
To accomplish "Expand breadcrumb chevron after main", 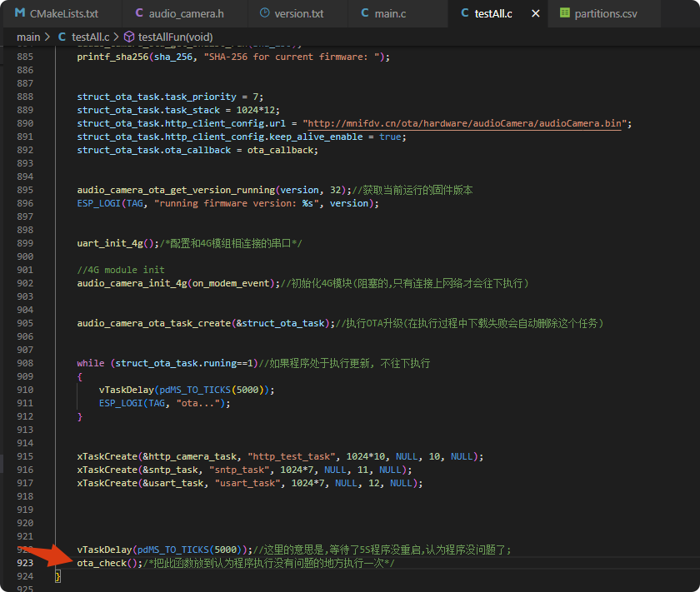I will pos(47,37).
